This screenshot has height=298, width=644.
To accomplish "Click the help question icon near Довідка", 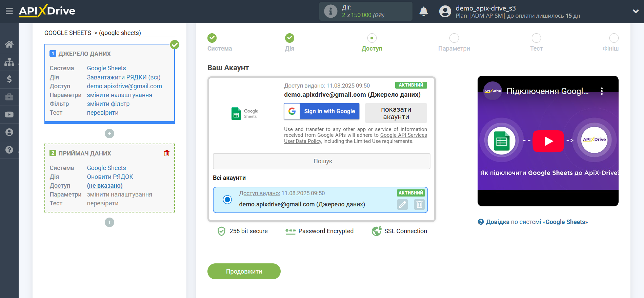I will 481,222.
